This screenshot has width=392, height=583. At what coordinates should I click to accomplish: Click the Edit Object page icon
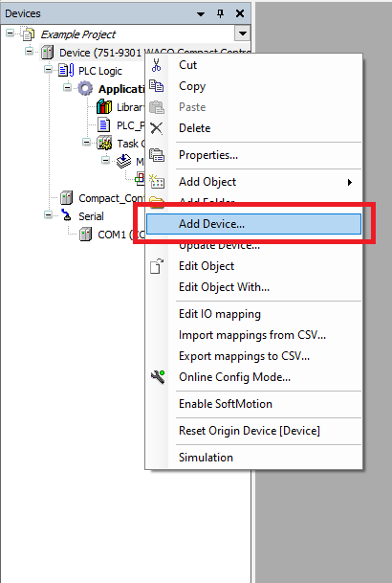coord(157,266)
